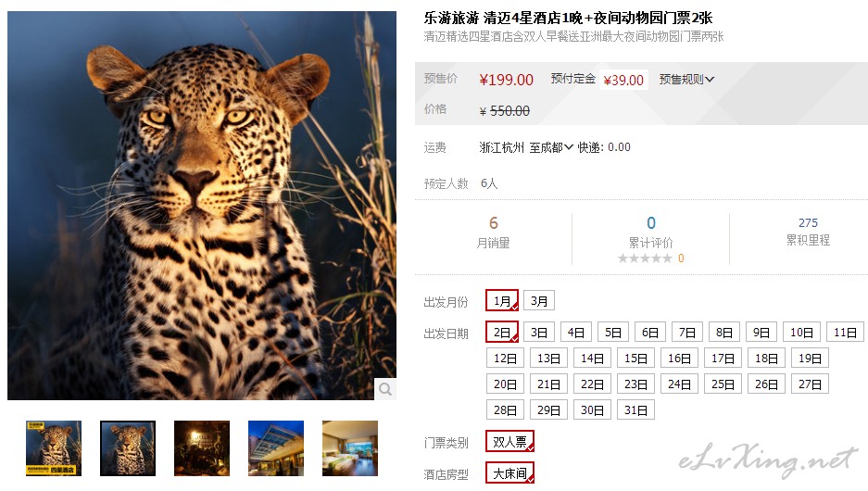Choose departure date 15日

[x=635, y=359]
